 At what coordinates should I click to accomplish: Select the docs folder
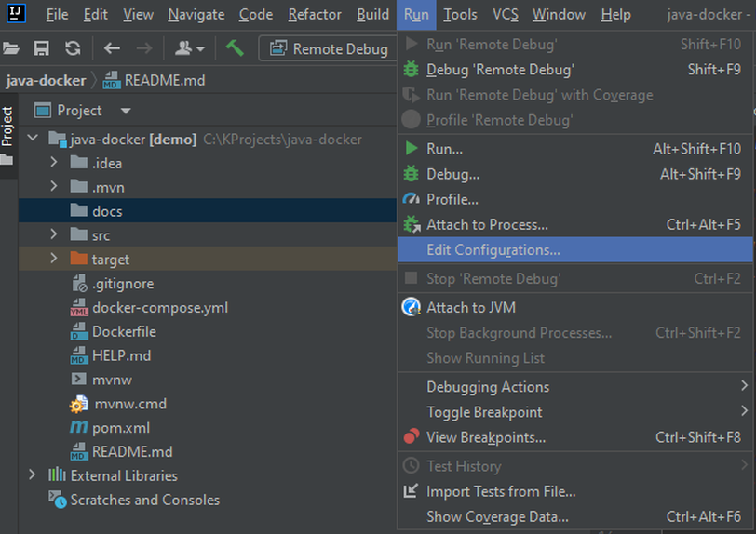tap(208, 210)
